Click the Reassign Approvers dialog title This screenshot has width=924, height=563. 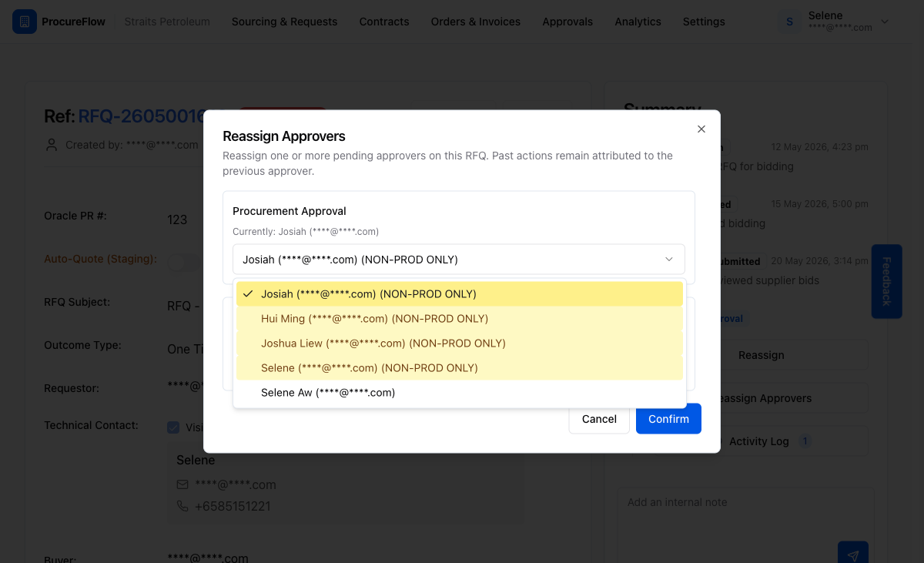(x=284, y=136)
